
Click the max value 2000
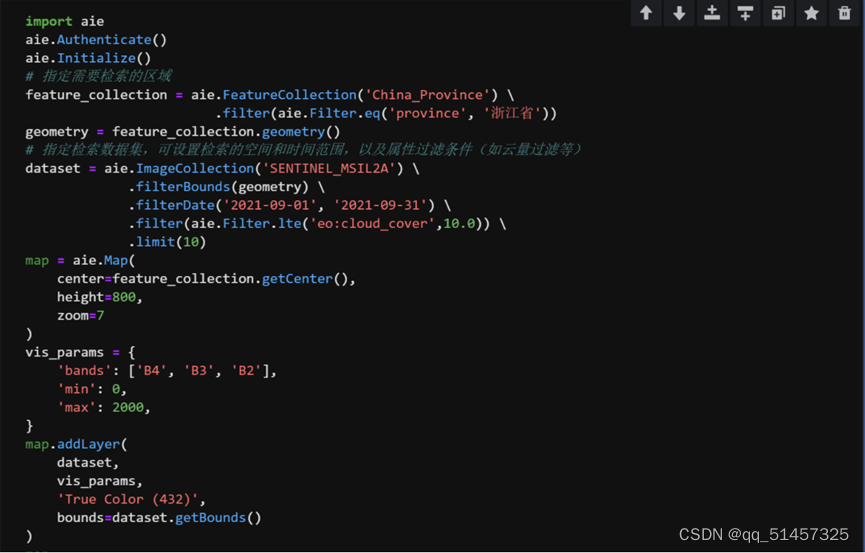pos(128,407)
